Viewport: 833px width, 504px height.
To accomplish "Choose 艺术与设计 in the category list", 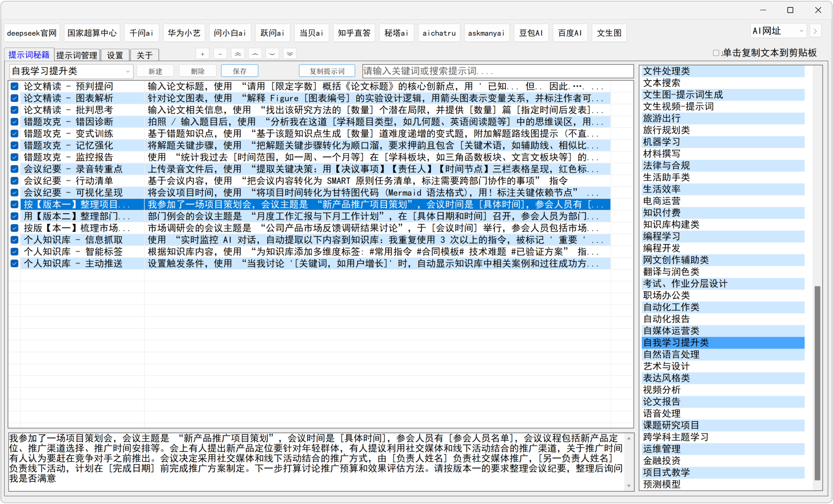I will tap(723, 366).
